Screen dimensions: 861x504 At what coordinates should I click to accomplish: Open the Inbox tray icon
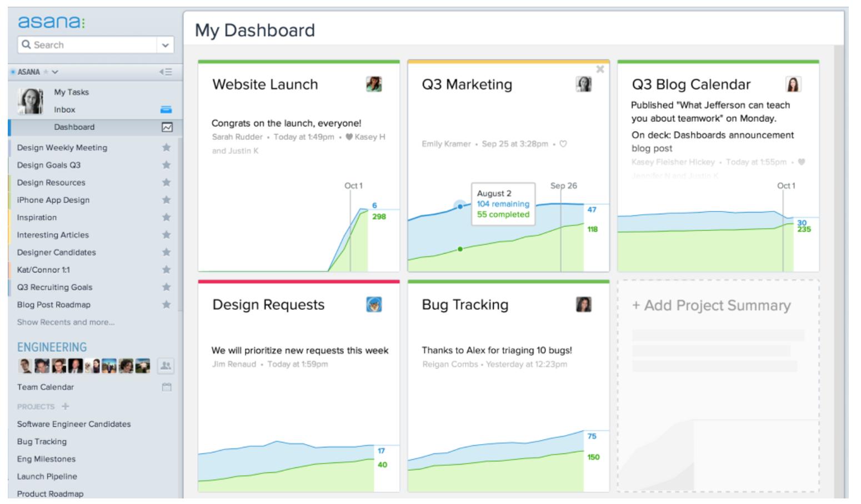(166, 110)
